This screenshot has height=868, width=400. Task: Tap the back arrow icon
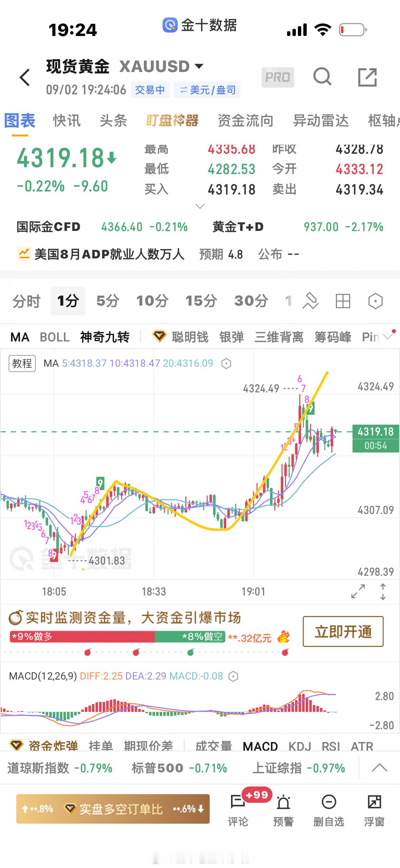(25, 77)
